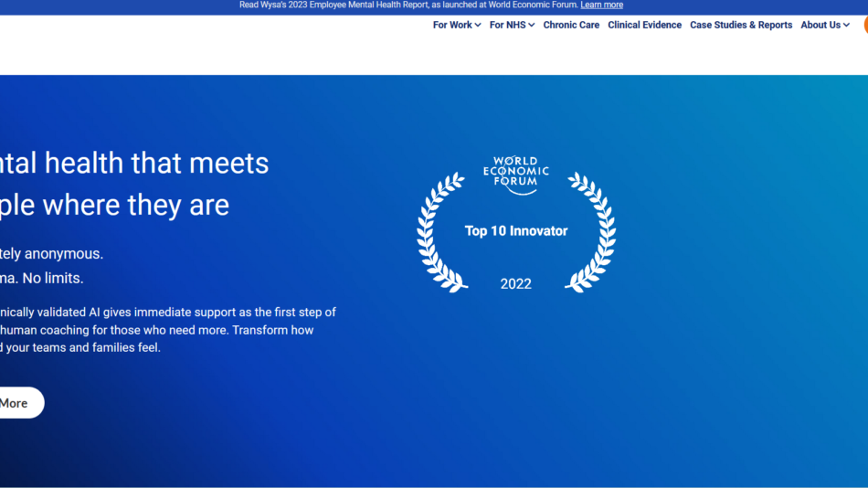This screenshot has width=868, height=488.
Task: Follow the Learn more link in banner
Action: pyautogui.click(x=601, y=5)
